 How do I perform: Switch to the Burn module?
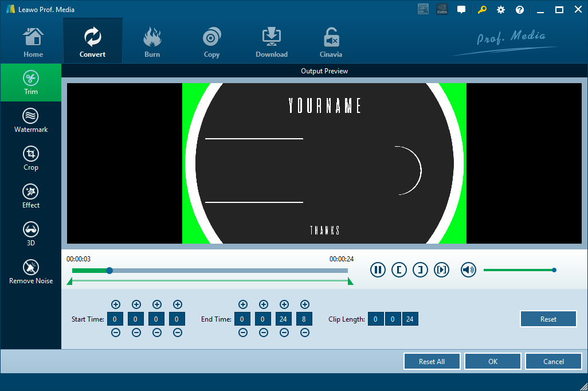pyautogui.click(x=152, y=43)
